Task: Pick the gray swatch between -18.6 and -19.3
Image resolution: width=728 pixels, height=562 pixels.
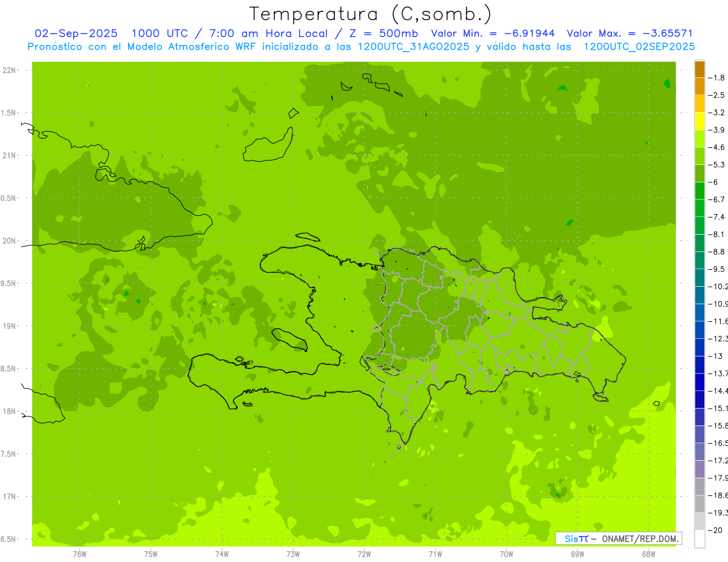Action: pyautogui.click(x=699, y=504)
